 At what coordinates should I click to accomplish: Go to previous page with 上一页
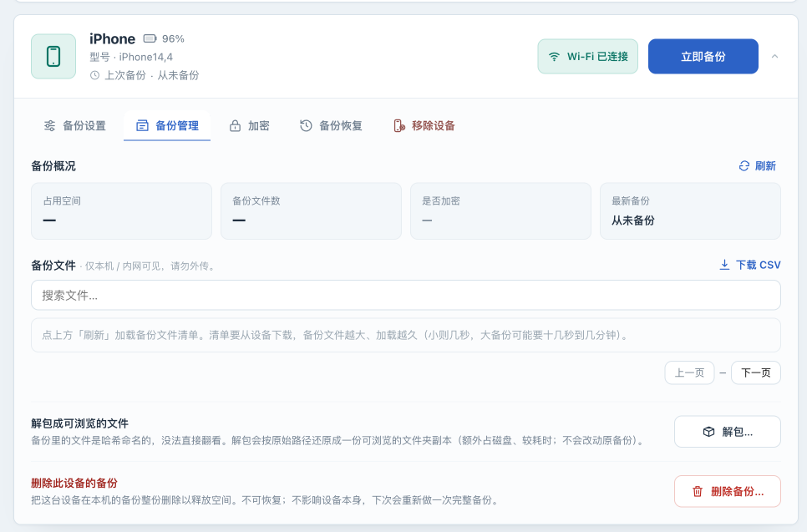[690, 373]
